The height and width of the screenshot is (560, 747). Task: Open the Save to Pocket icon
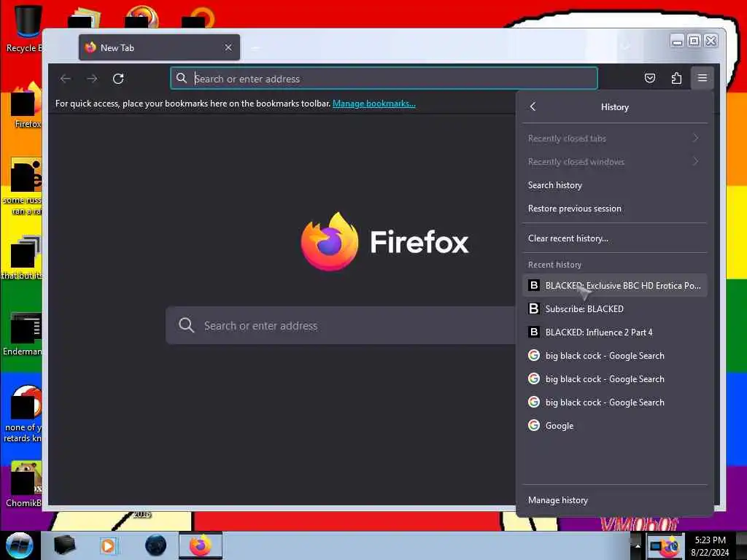(x=650, y=78)
